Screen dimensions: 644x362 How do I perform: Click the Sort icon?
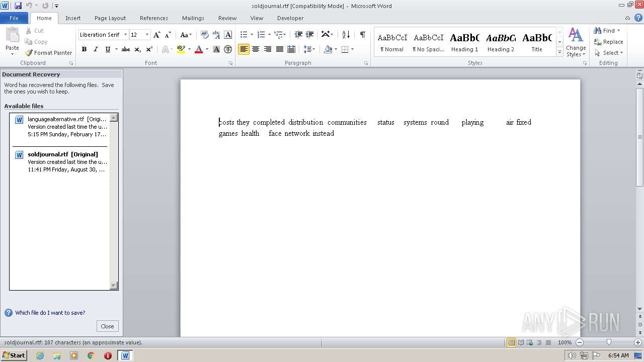(x=346, y=35)
